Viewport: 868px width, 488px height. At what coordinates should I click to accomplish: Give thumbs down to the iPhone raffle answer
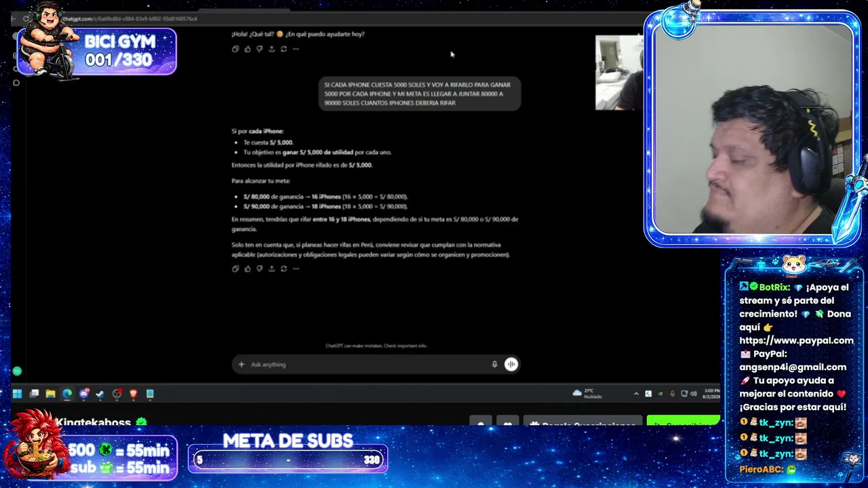coord(260,268)
